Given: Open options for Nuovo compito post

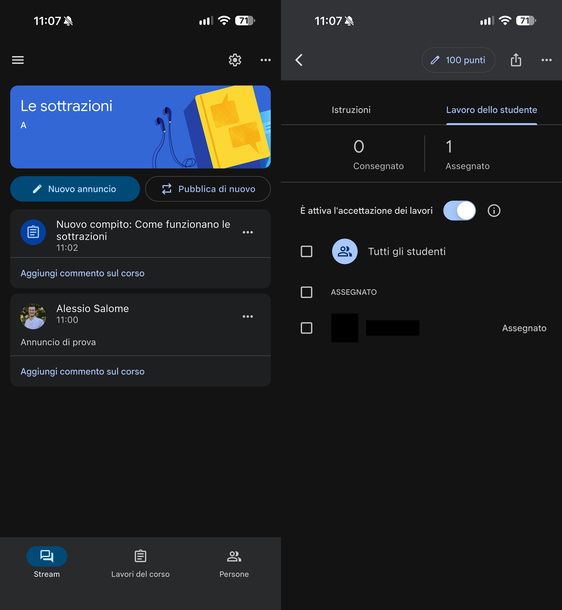Looking at the screenshot, I should coord(248,232).
